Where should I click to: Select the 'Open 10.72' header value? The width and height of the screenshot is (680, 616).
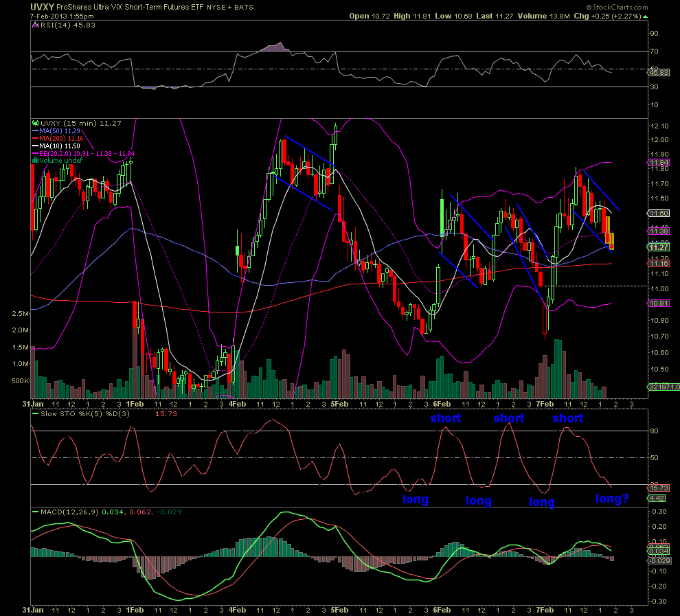click(x=370, y=16)
